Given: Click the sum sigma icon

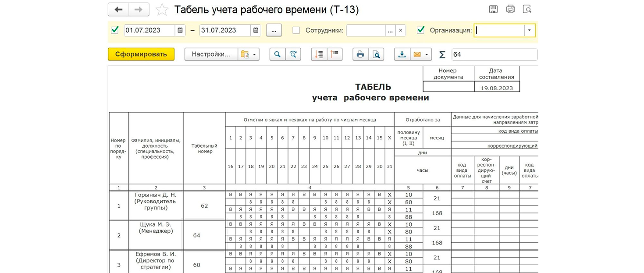Looking at the screenshot, I should (x=442, y=54).
